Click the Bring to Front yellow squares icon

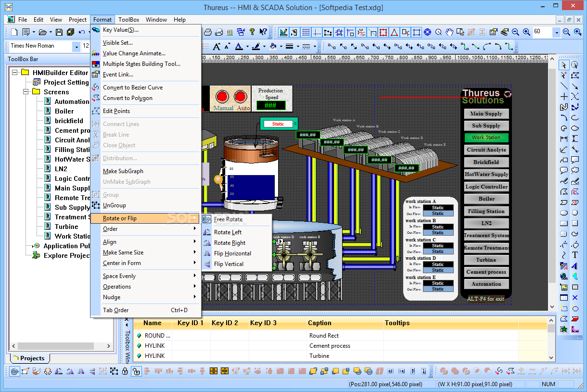[313, 371]
